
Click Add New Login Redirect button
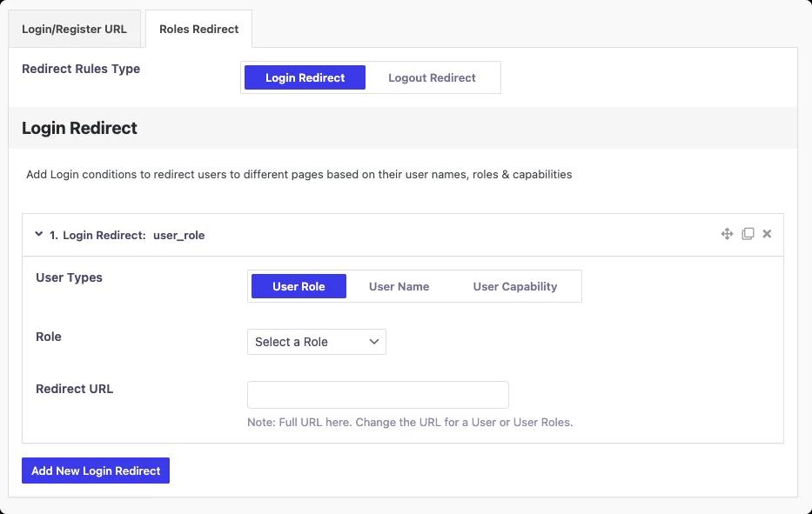(x=96, y=471)
